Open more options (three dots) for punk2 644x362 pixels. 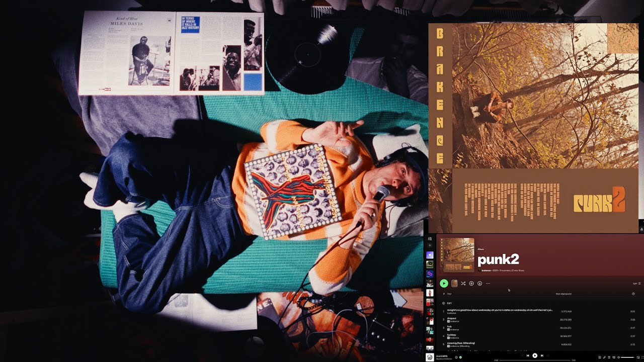click(x=488, y=284)
